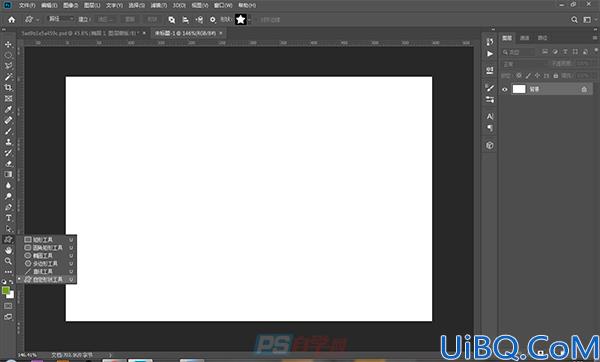This screenshot has height=362, width=600.
Task: Open the 3D(D) menu
Action: coord(179,5)
